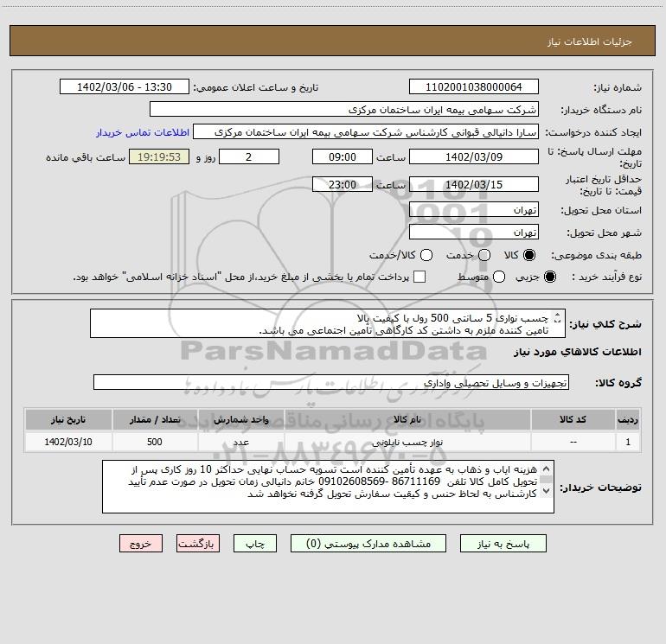This screenshot has width=666, height=644.
Task: Click the buyer organization name field
Action: [344, 109]
